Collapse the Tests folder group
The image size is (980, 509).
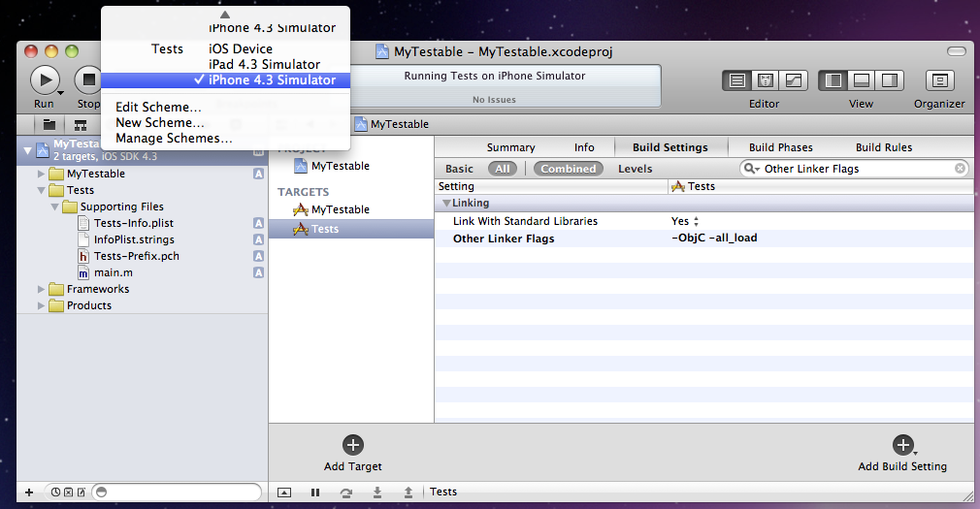click(42, 190)
